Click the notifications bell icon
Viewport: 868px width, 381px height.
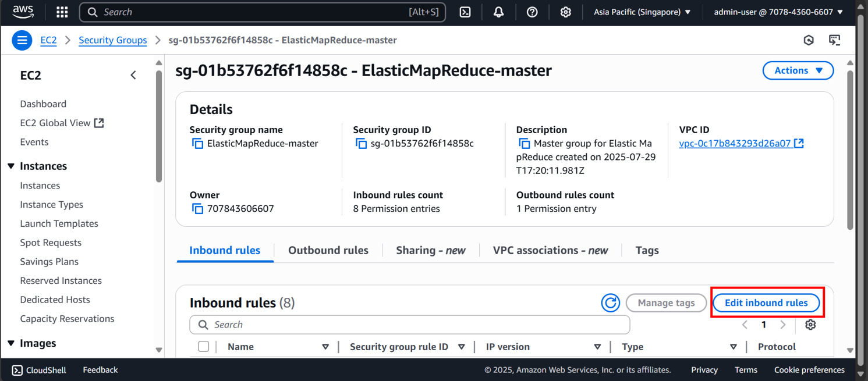tap(498, 12)
